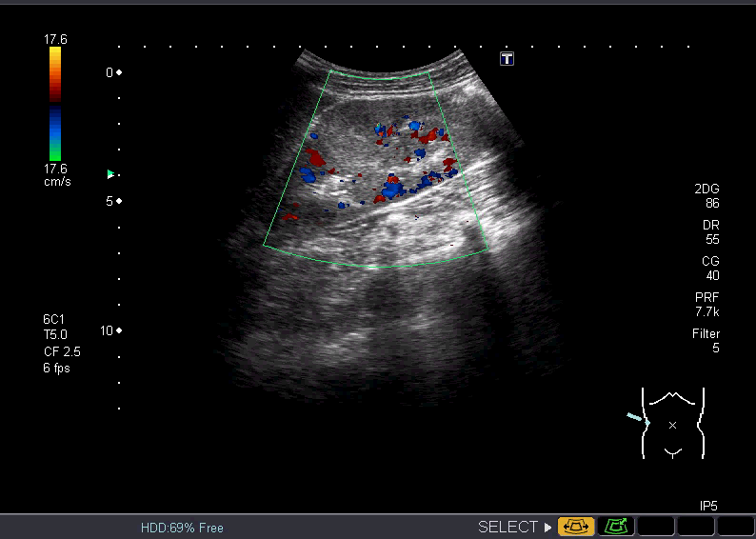Click the T marker icon above the scan
The height and width of the screenshot is (539, 756).
(x=507, y=59)
